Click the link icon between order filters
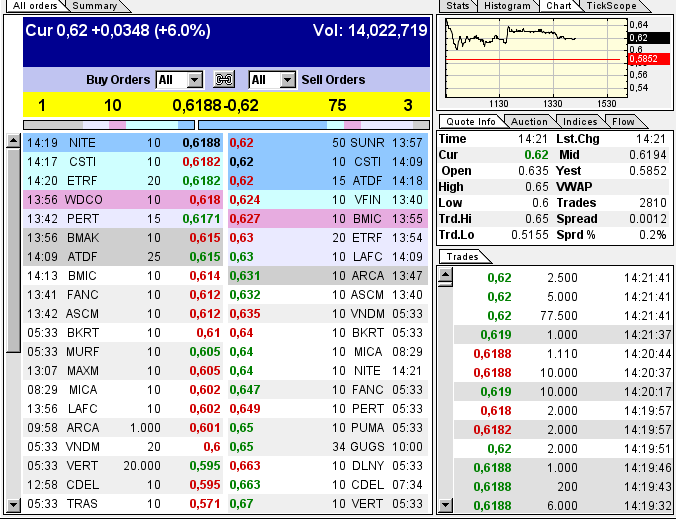 pyautogui.click(x=224, y=80)
